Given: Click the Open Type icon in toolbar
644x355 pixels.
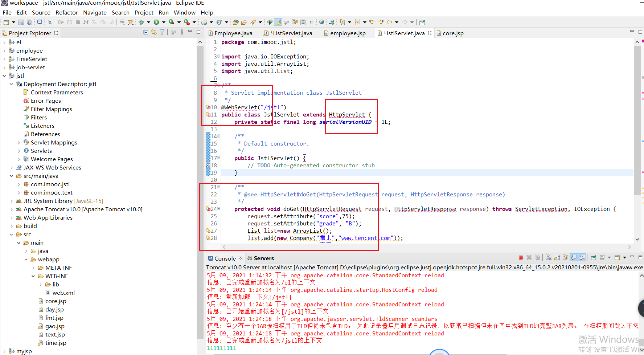Looking at the screenshot, I should coord(236,22).
